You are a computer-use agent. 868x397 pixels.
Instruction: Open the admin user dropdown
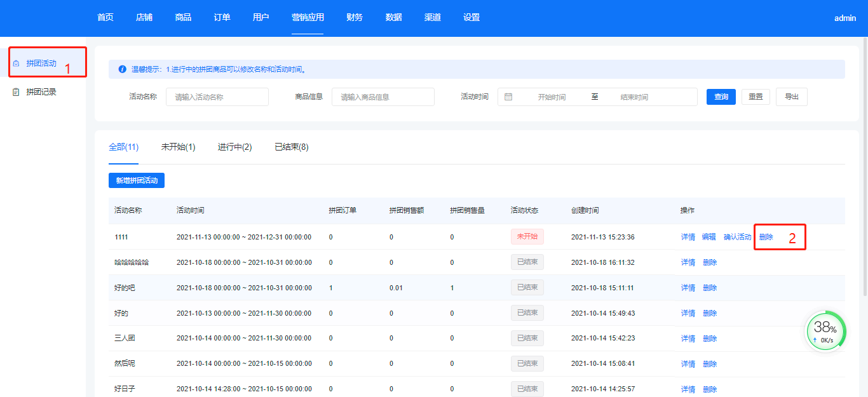click(x=844, y=18)
